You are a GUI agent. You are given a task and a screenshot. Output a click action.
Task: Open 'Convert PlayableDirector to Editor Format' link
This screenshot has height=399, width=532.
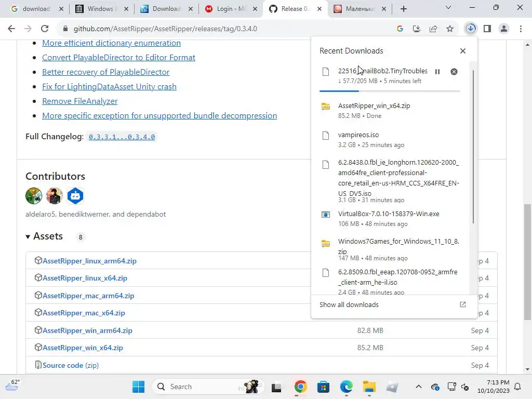[118, 57]
